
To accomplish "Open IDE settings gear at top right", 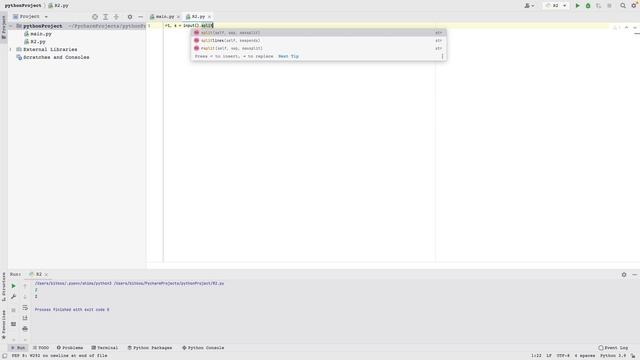I will pos(634,6).
